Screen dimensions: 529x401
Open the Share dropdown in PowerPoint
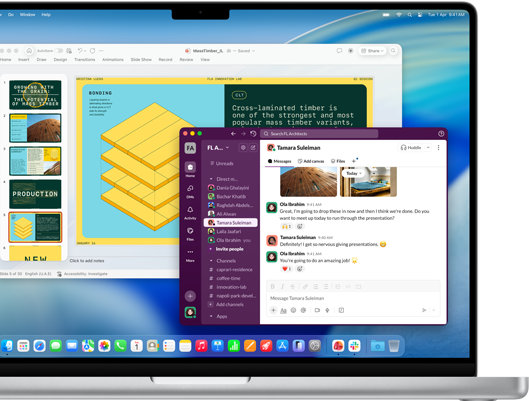click(x=372, y=51)
